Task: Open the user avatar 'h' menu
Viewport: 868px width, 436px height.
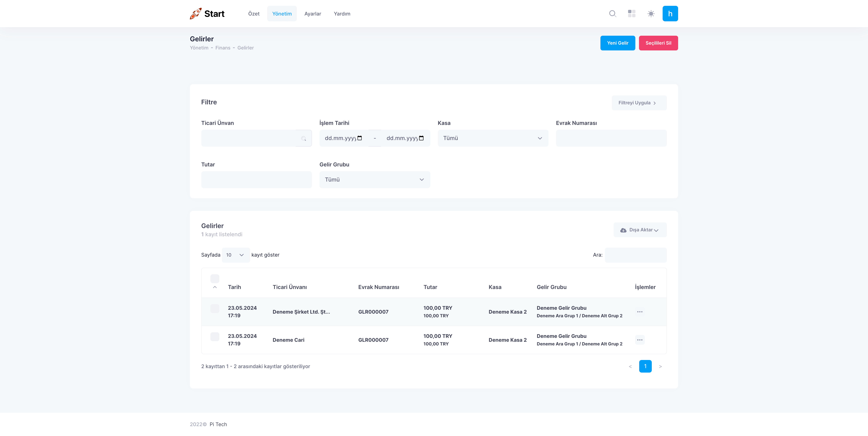Action: (x=670, y=14)
